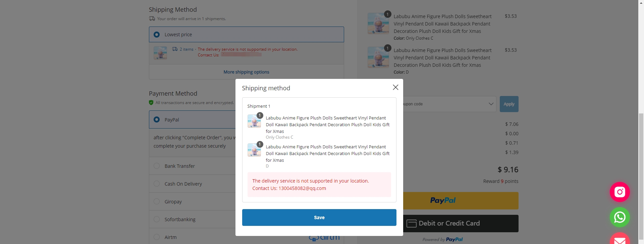The height and width of the screenshot is (244, 644).
Task: Click the shipments truck icon under Shipping Method
Action: point(152,19)
